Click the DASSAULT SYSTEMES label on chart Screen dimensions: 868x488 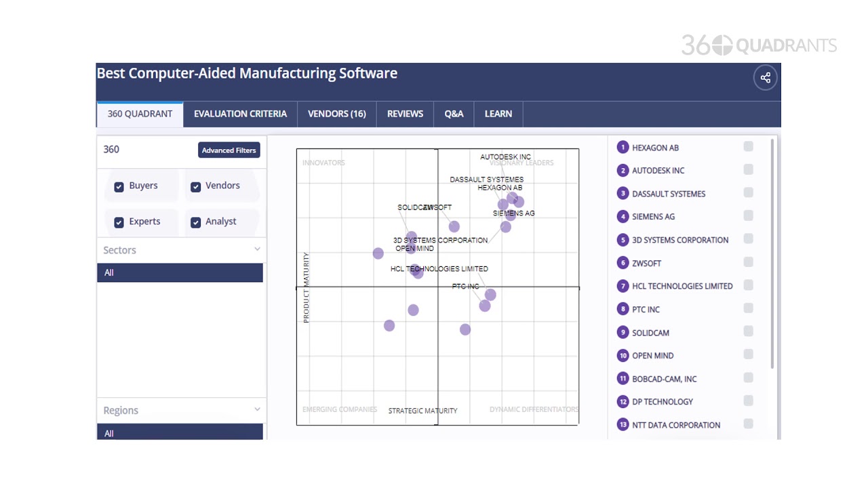coord(487,180)
